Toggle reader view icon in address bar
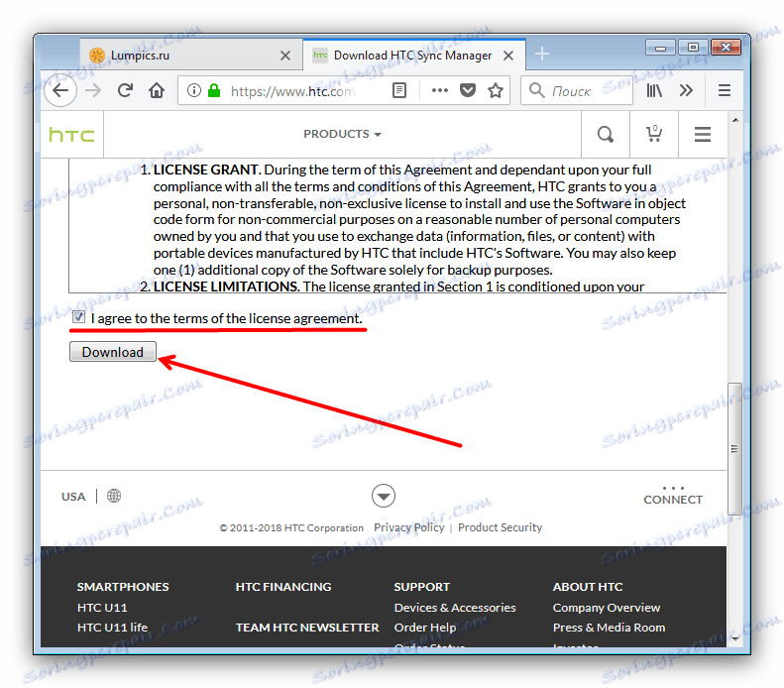The image size is (784, 688). click(x=399, y=90)
